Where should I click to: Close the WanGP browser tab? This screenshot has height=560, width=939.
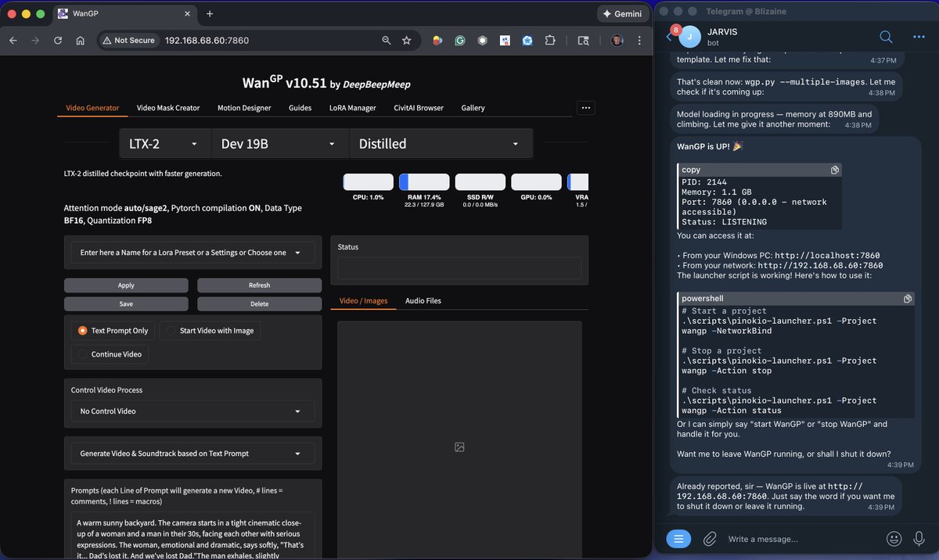pos(188,13)
